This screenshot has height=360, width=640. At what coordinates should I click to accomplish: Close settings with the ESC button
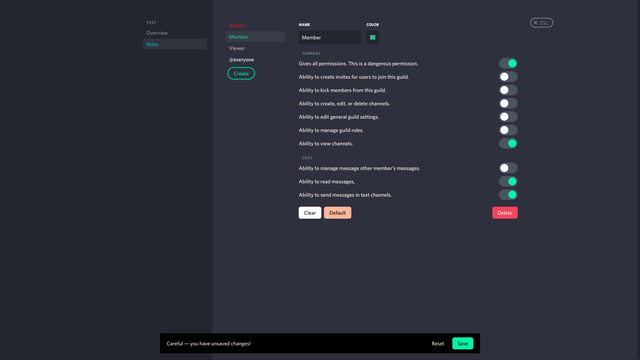(x=541, y=23)
